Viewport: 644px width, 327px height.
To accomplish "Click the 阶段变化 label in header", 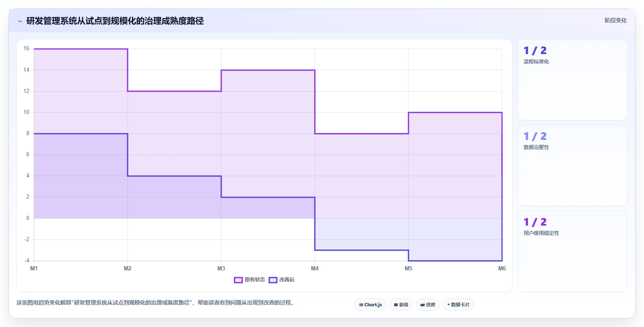I will click(615, 20).
